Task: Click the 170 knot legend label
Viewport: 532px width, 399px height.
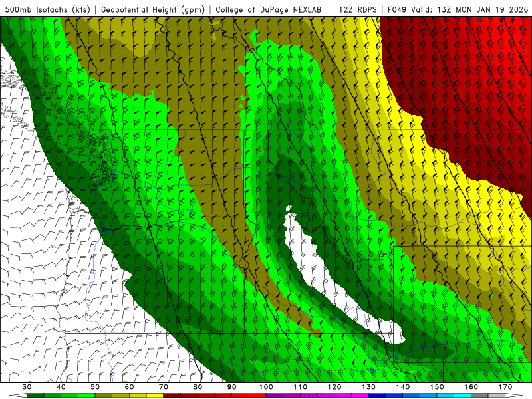Action: [505, 387]
